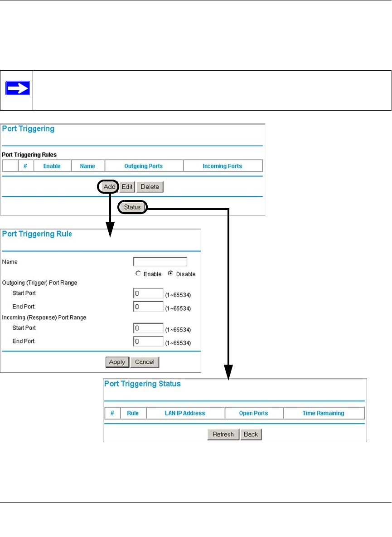Image resolution: width=392 pixels, height=537 pixels.
Task: Go Back from Port Triggering Status
Action: point(251,434)
